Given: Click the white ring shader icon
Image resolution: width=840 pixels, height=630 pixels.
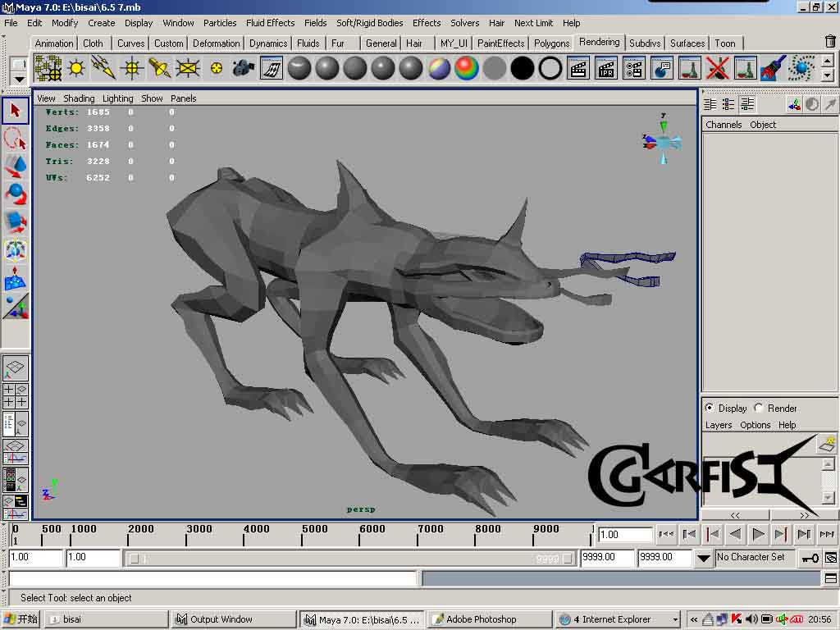Looking at the screenshot, I should 550,69.
